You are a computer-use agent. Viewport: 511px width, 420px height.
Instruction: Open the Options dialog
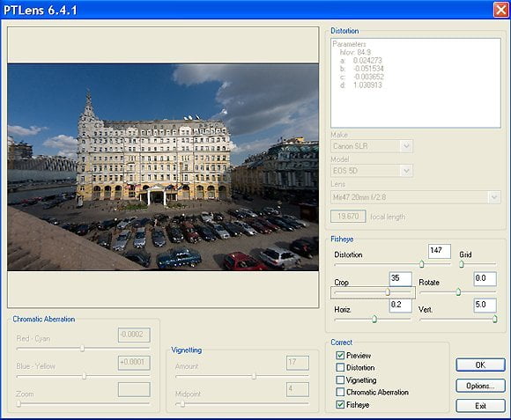(x=480, y=386)
